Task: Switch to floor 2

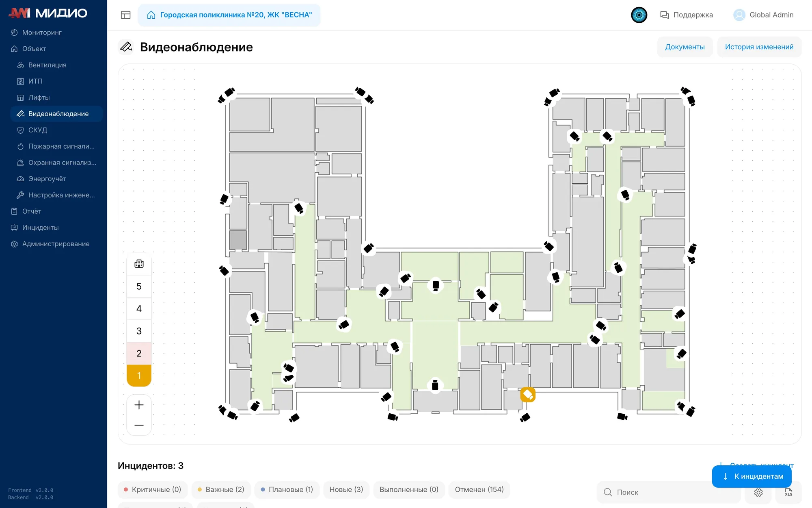Action: pos(139,354)
